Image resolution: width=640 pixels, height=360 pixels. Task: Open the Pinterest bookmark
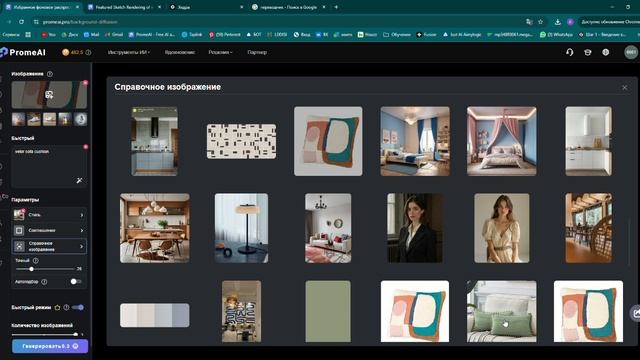pyautogui.click(x=224, y=35)
